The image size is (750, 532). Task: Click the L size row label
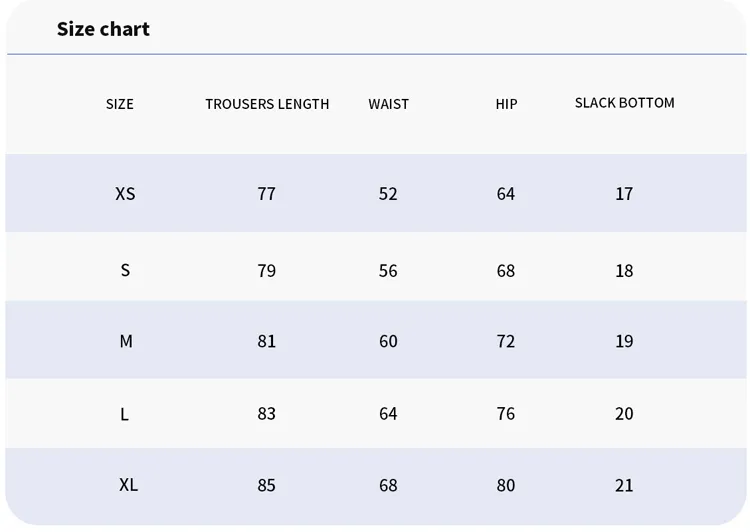[124, 414]
